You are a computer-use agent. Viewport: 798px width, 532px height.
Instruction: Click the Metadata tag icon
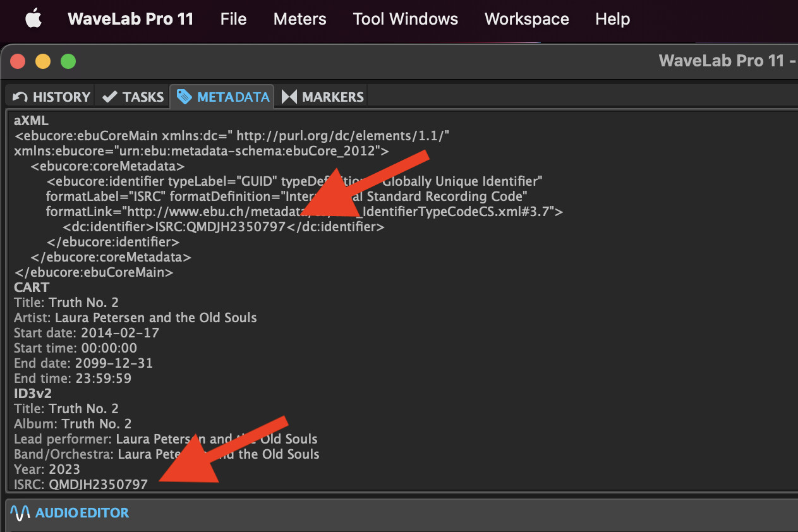coord(184,97)
